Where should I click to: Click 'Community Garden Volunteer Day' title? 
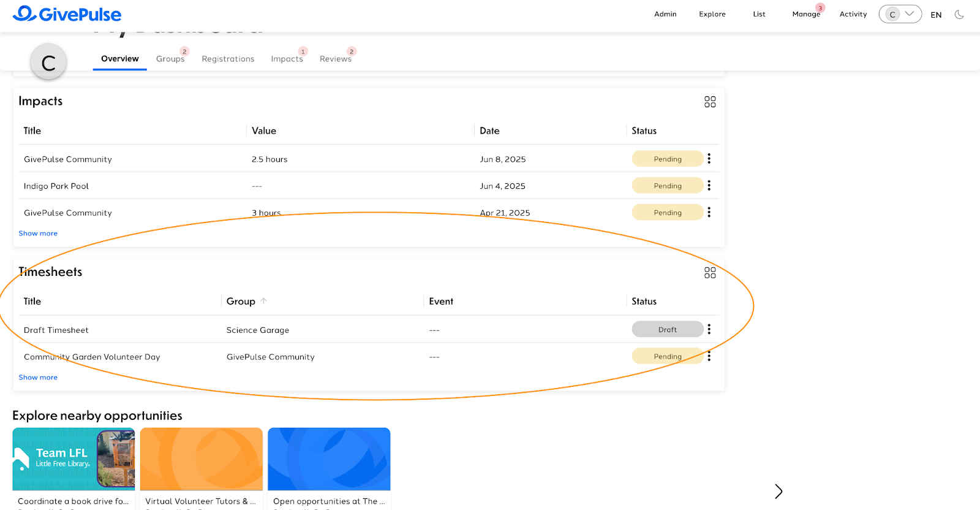tap(92, 357)
